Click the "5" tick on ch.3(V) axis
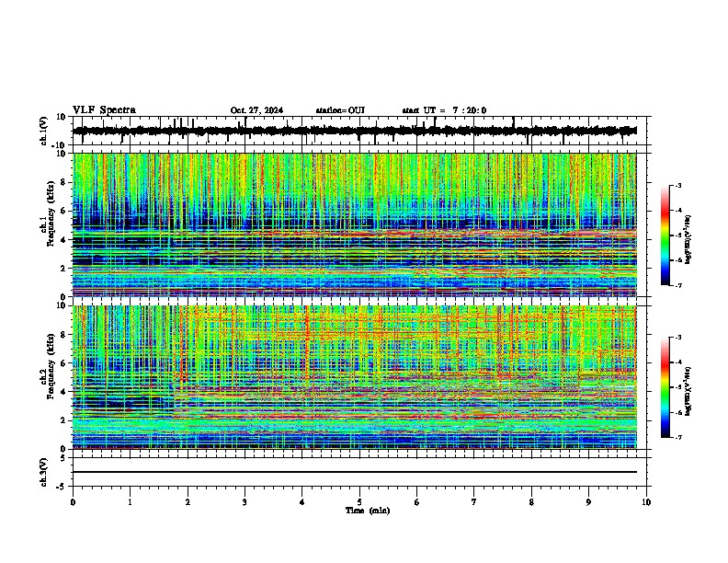728x563 pixels. click(64, 458)
